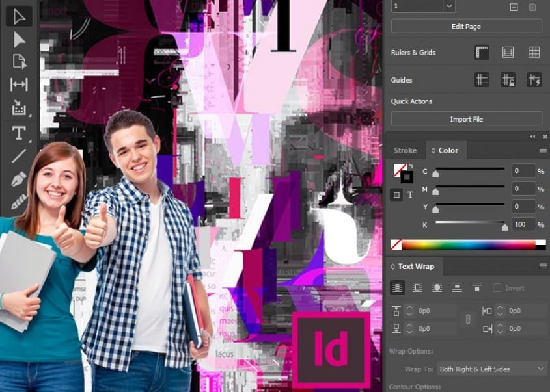Click the Black value field showing 100
This screenshot has width=550, height=392.
[x=523, y=224]
